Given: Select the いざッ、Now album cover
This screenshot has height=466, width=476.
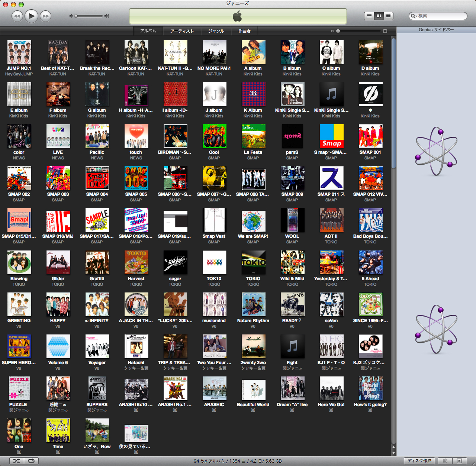Looking at the screenshot, I should [97, 430].
